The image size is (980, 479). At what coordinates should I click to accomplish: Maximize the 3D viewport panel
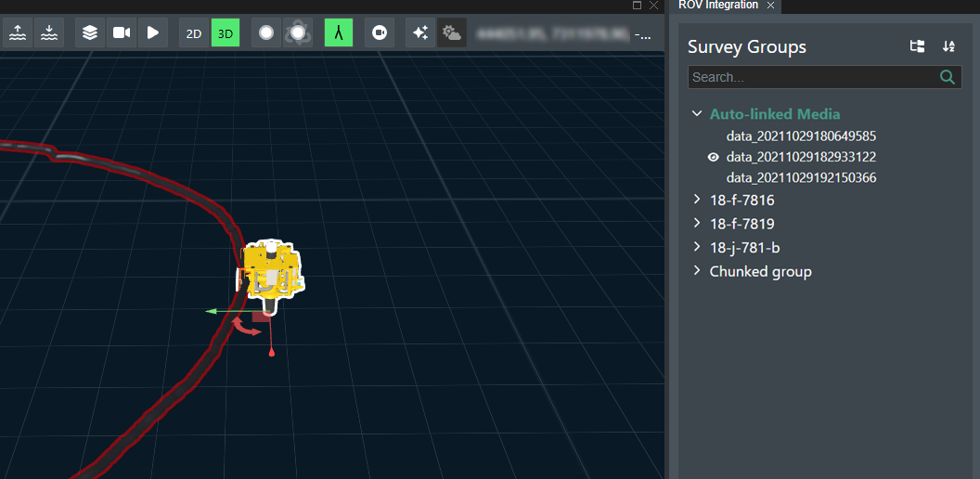tap(637, 5)
